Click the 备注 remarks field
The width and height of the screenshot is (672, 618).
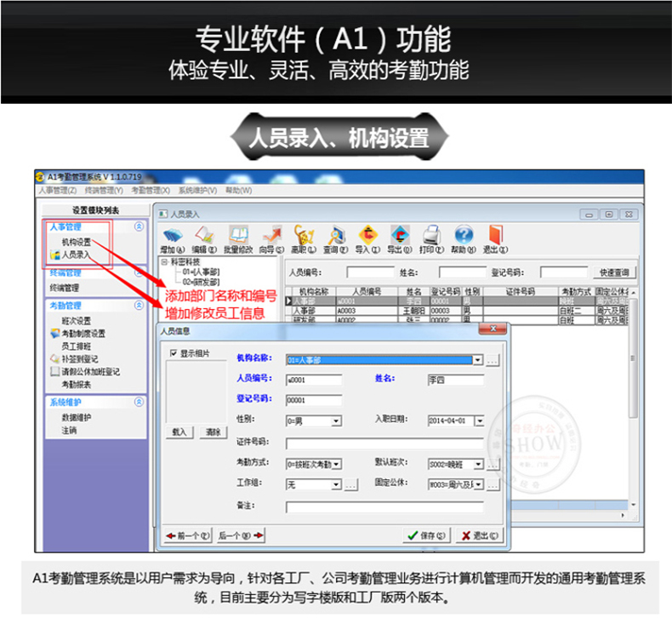tap(384, 507)
